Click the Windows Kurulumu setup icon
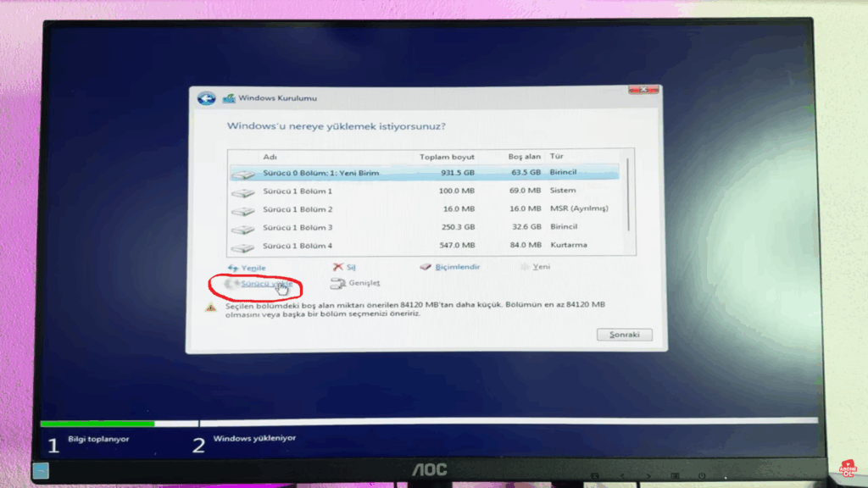 pyautogui.click(x=229, y=98)
